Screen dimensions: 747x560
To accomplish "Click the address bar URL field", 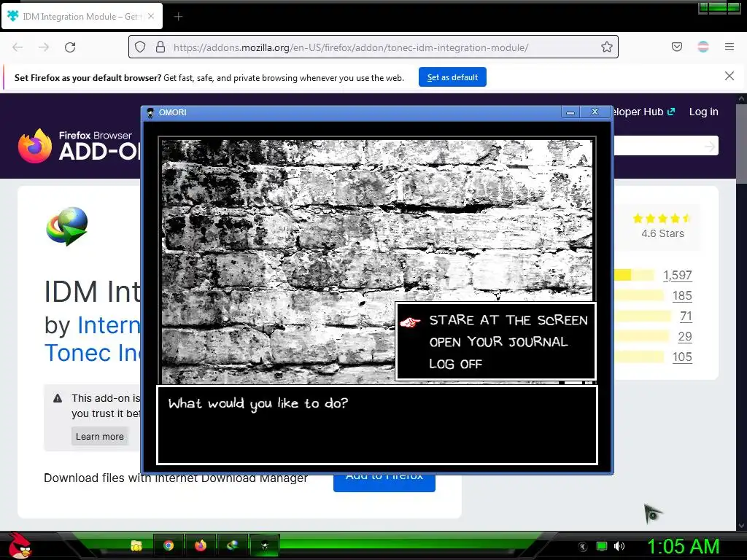I will [373, 47].
